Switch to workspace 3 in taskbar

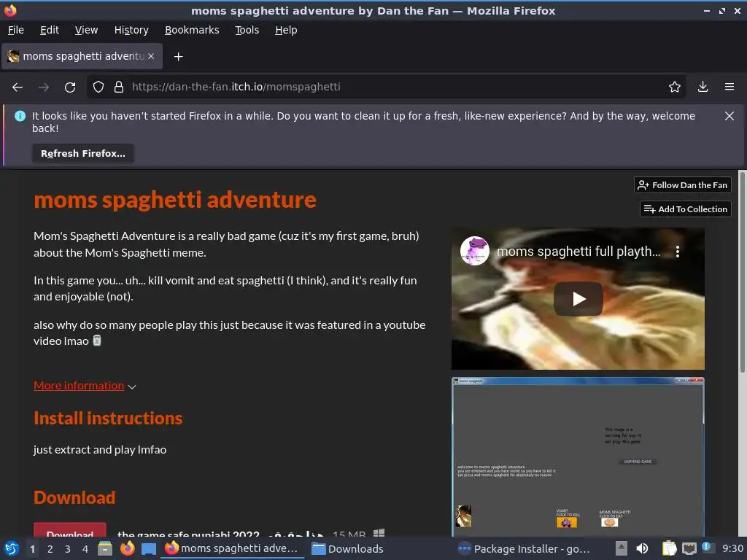pos(68,549)
